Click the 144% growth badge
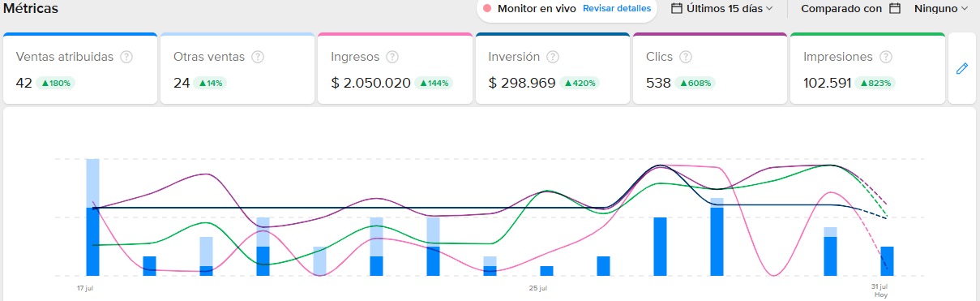Image resolution: width=980 pixels, height=301 pixels. click(434, 83)
